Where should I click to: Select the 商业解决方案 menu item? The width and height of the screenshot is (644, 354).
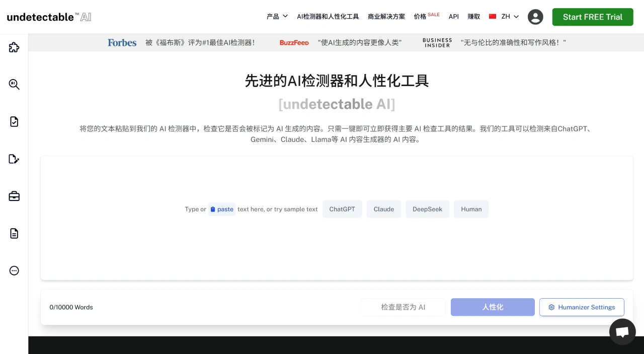coord(386,16)
